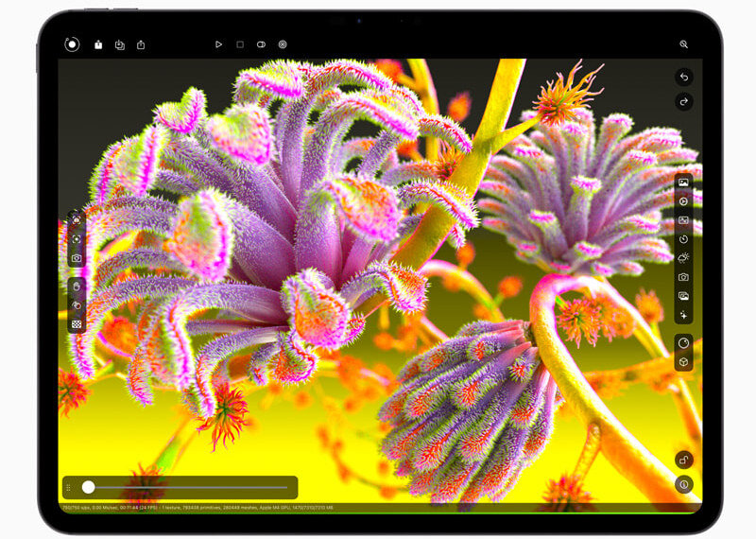Tap the focus picker with brackets icon

point(77,220)
